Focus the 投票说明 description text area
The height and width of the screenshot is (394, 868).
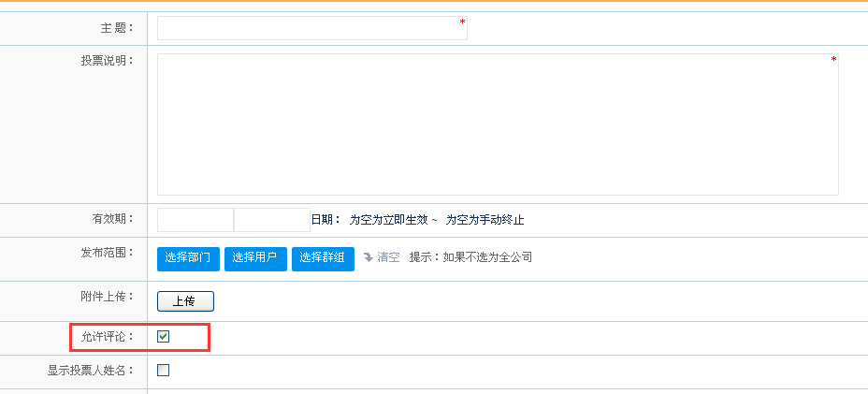tap(498, 124)
